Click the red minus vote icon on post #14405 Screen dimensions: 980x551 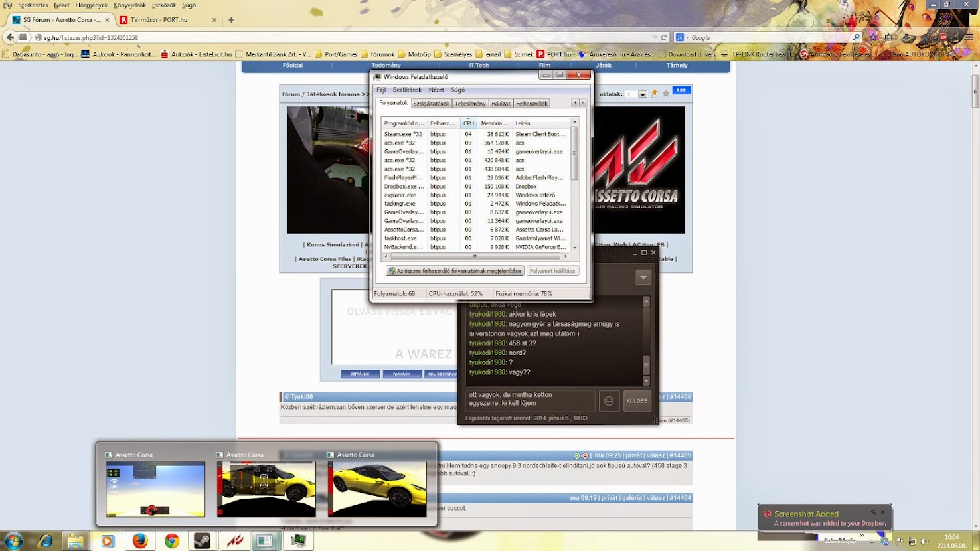(585, 455)
